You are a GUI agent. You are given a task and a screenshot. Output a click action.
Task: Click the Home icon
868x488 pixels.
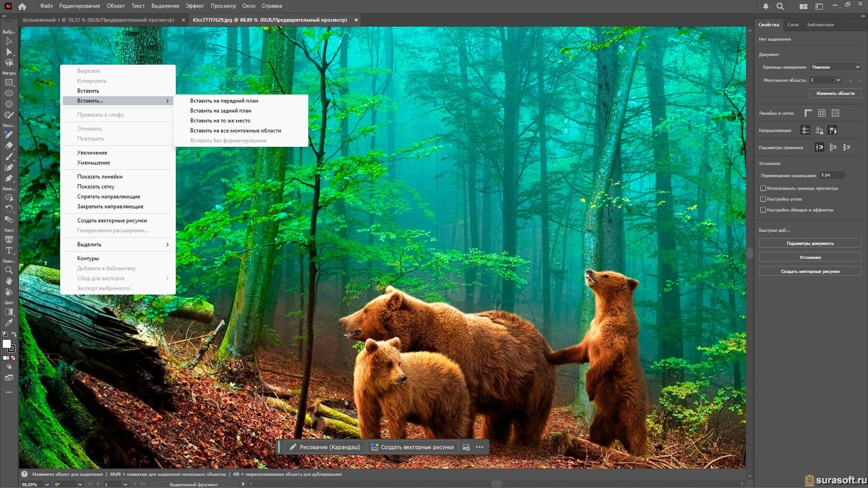[x=22, y=6]
